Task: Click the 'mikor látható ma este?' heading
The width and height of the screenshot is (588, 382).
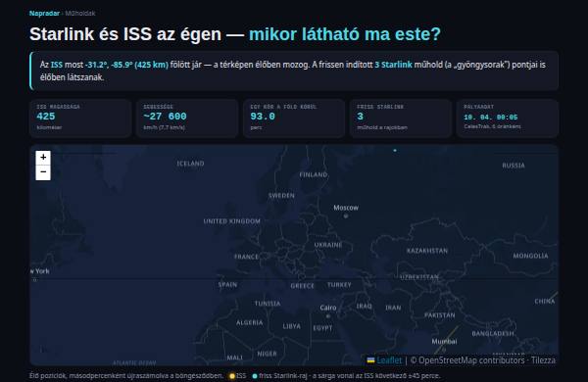Action: (345, 34)
